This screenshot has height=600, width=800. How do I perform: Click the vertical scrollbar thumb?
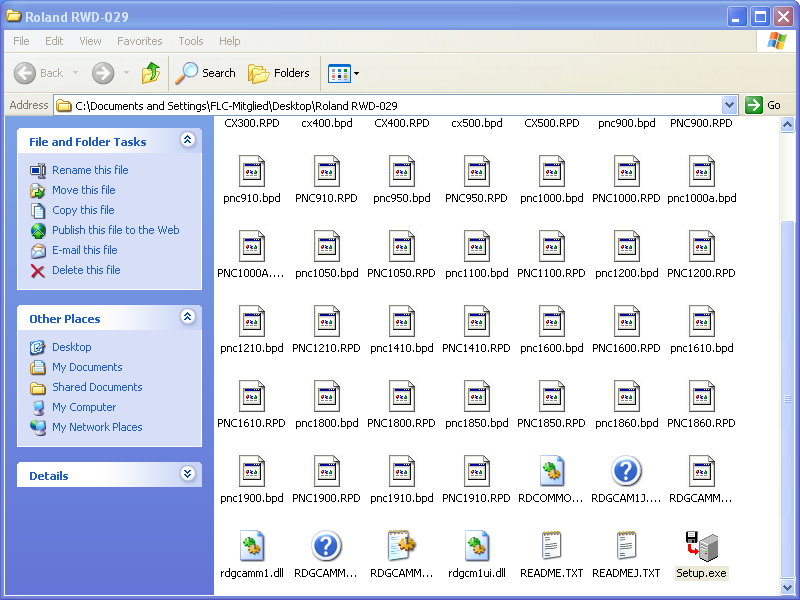787,398
